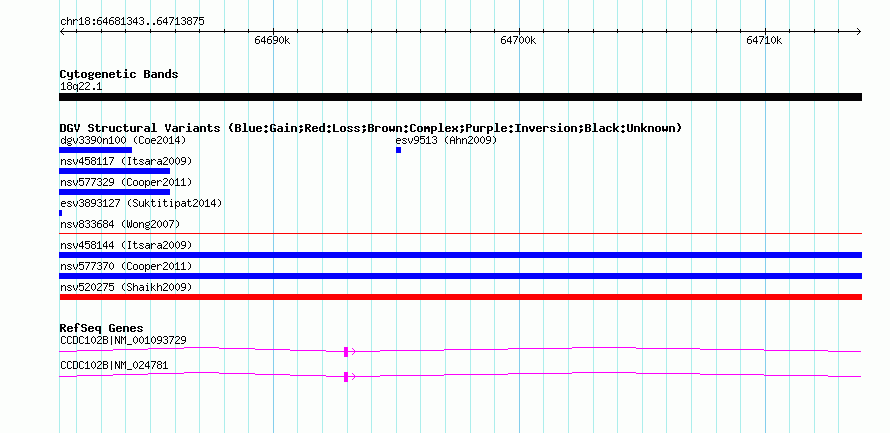Click the magenta exon block on NM_024781 transcript

(x=346, y=377)
